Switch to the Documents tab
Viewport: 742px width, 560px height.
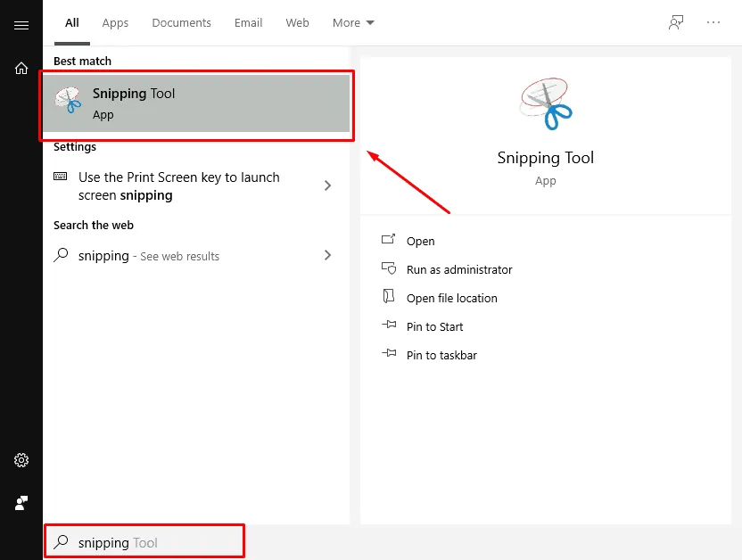[181, 22]
